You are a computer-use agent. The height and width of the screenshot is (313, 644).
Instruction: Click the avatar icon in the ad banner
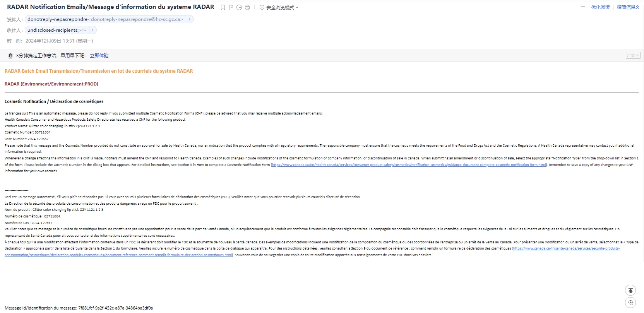(x=10, y=56)
